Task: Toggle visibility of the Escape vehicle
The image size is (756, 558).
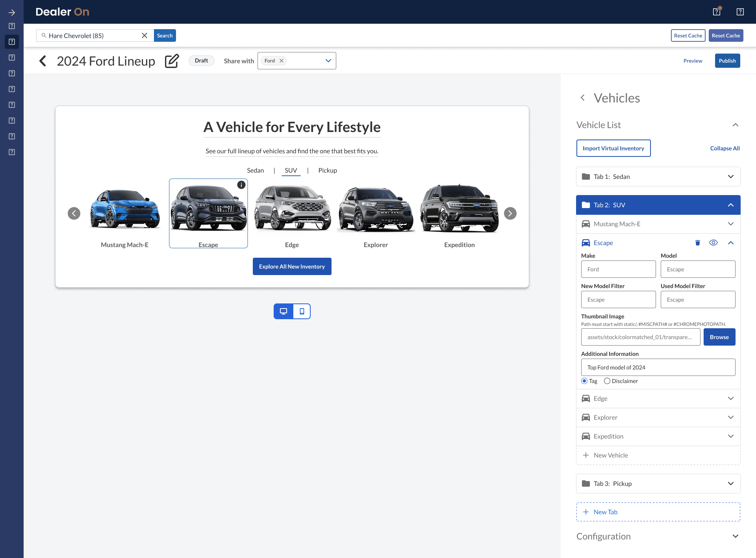Action: click(x=713, y=243)
